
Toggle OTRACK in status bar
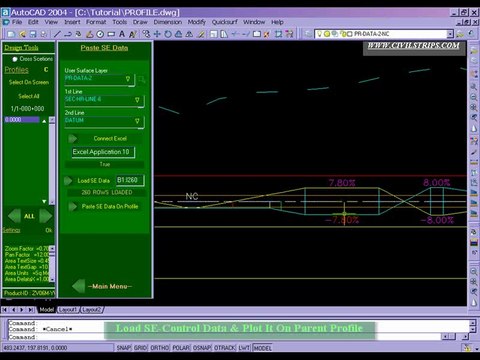(224, 348)
